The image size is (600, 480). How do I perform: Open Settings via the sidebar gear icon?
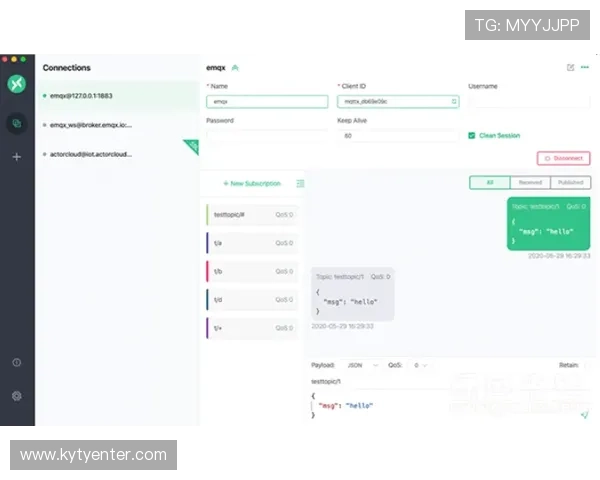[x=16, y=395]
